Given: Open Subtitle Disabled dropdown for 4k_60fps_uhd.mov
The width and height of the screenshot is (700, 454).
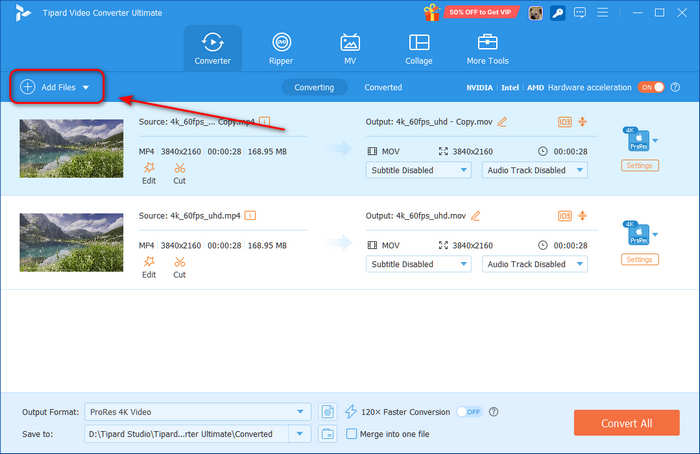Looking at the screenshot, I should click(x=419, y=264).
